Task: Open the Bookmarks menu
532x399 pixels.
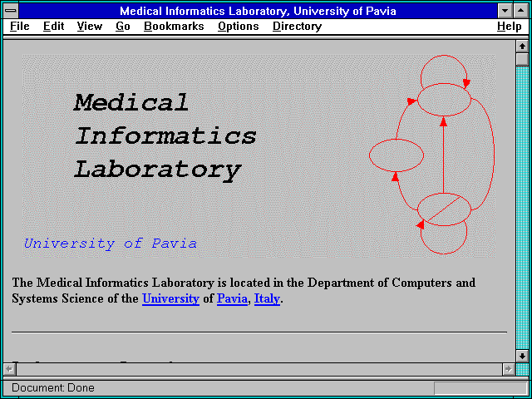Action: click(x=174, y=27)
